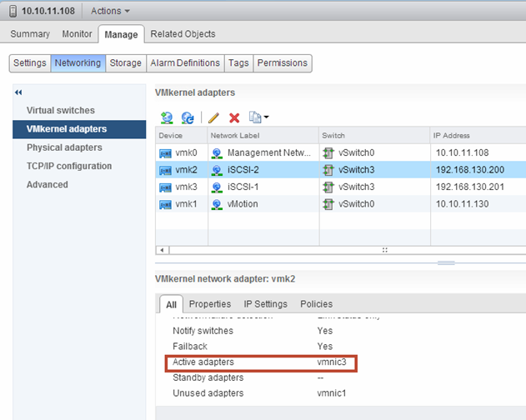Click the Refresh network icon
The height and width of the screenshot is (420, 526).
point(188,118)
